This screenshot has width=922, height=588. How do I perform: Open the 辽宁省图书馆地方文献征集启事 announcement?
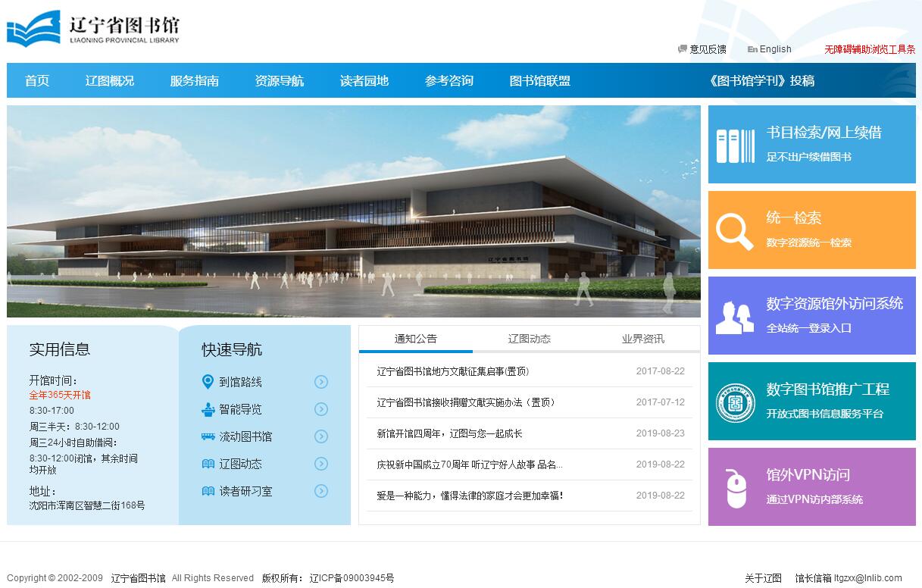[x=452, y=371]
